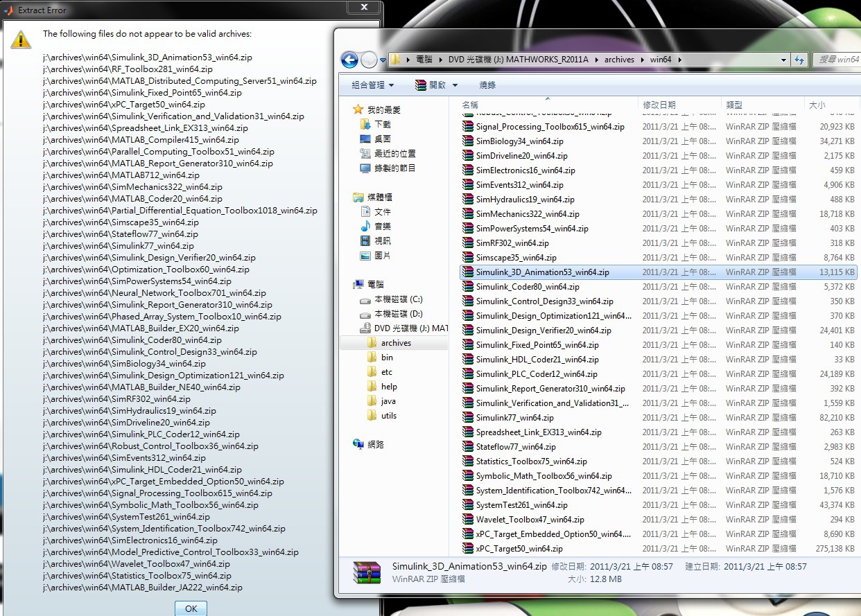Select the 本機磁碟 (D:) drive icon
Viewport: 861px width, 616px height.
click(365, 314)
